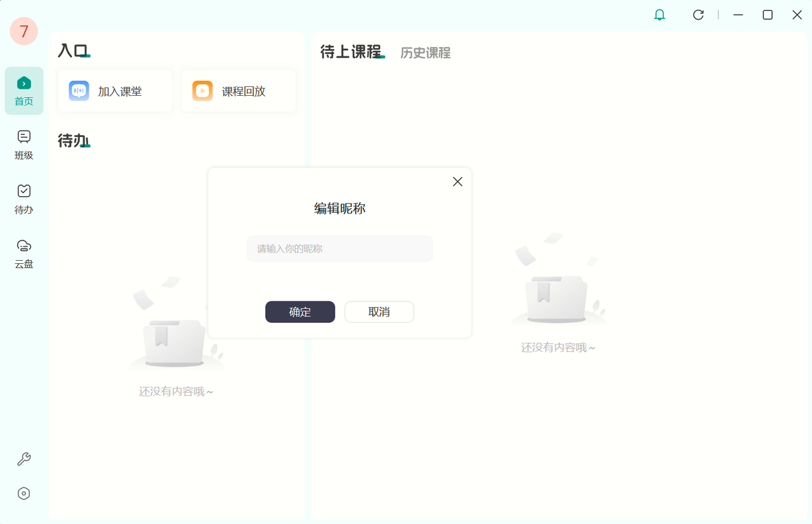Click the blue 加入课堂 icon

coord(79,91)
